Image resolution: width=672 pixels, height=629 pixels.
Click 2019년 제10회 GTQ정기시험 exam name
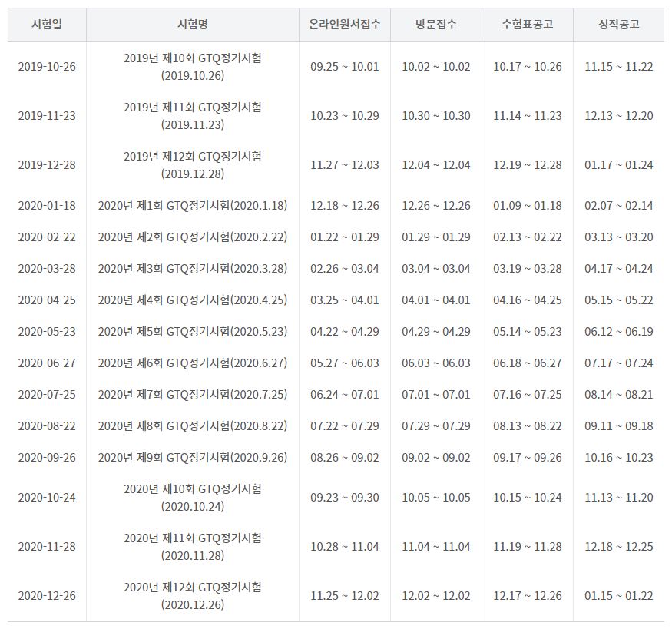pyautogui.click(x=193, y=67)
